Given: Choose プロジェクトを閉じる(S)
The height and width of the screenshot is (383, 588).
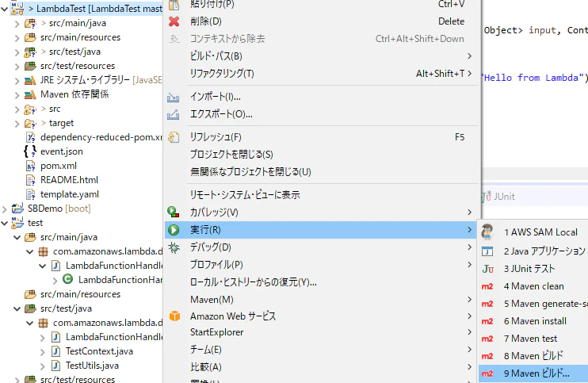Looking at the screenshot, I should pos(323,155).
